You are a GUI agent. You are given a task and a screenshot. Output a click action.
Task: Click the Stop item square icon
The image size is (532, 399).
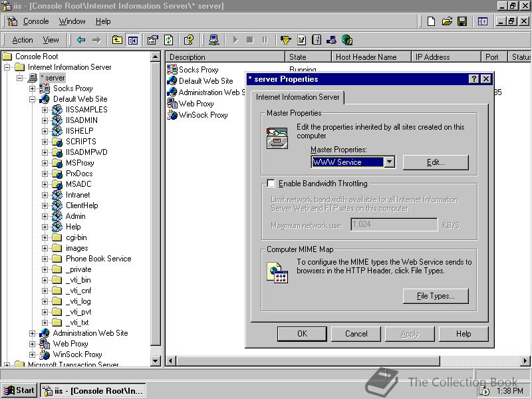[250, 40]
